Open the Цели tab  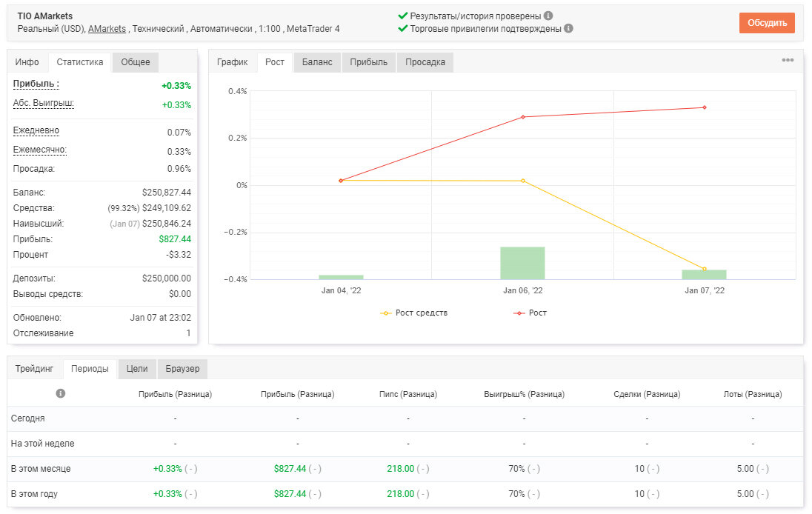coord(137,369)
